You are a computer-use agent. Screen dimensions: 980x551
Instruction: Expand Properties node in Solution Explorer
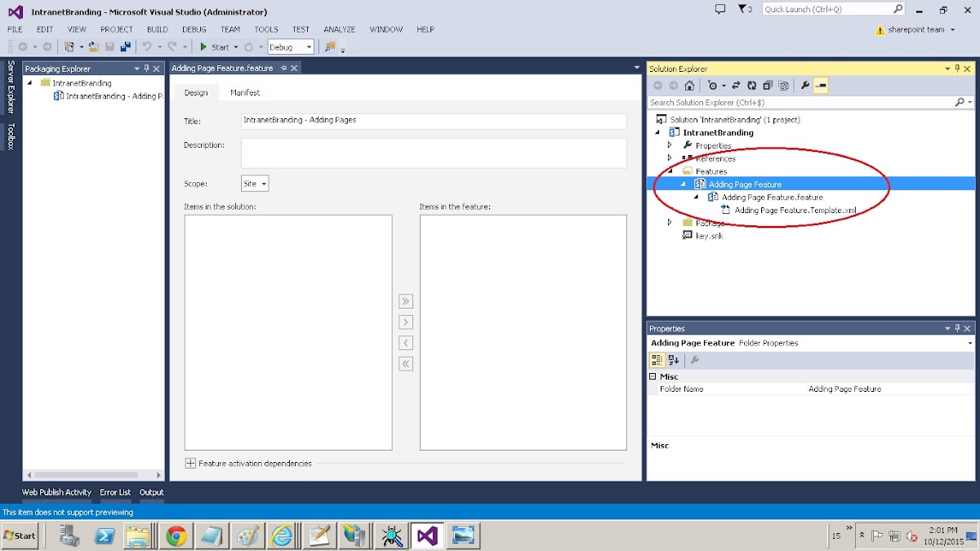(x=670, y=145)
